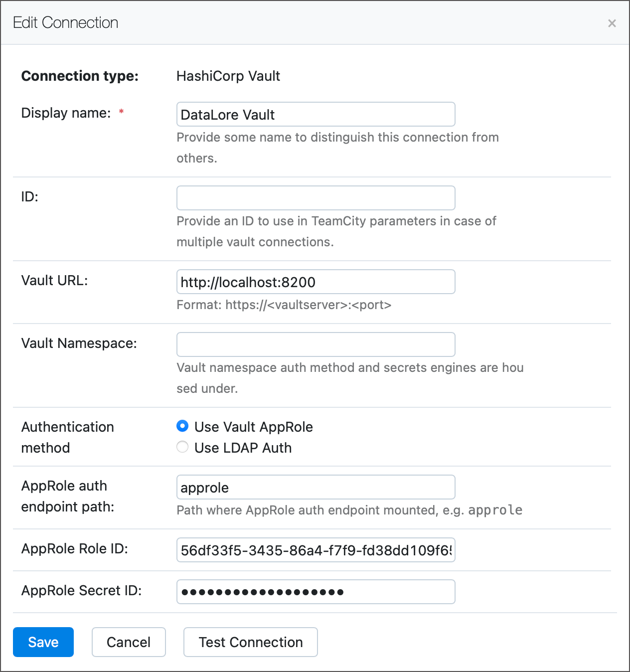This screenshot has width=630, height=672.
Task: Focus the masked AppRole Secret ID field
Action: click(315, 592)
